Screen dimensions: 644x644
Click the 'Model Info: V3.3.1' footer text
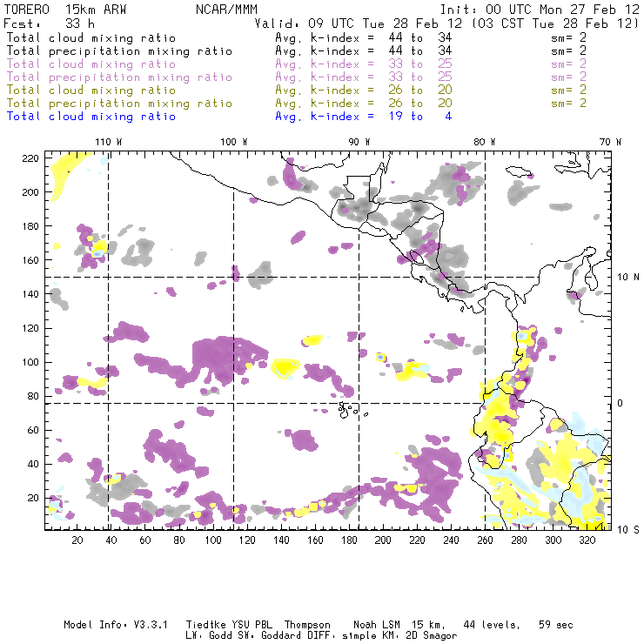click(x=116, y=625)
